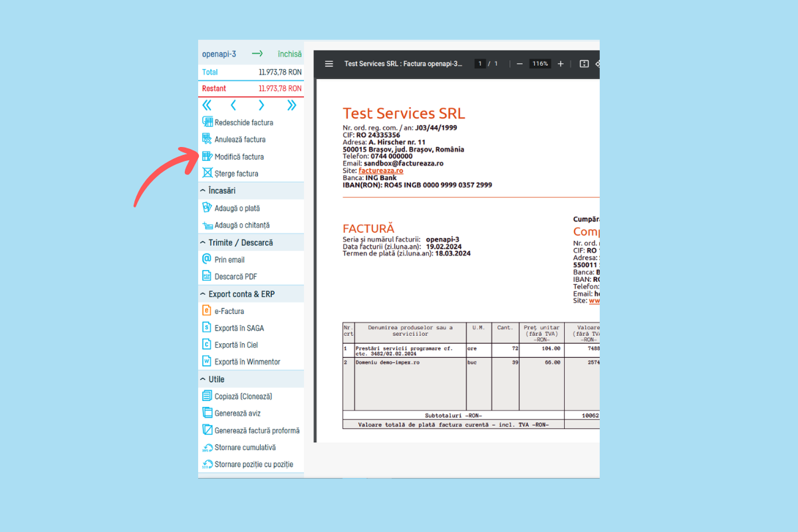Open the PDF viewer hamburger menu
Screen dimensions: 798x532
point(329,64)
